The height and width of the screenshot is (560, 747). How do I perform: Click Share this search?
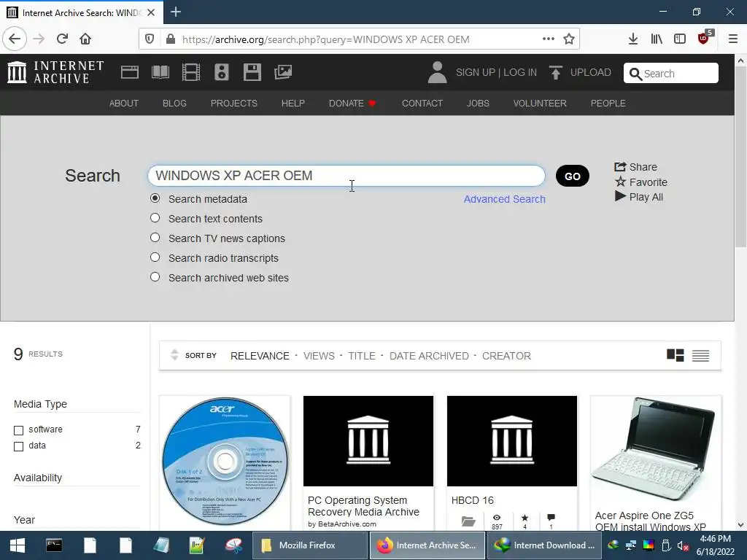click(x=635, y=167)
